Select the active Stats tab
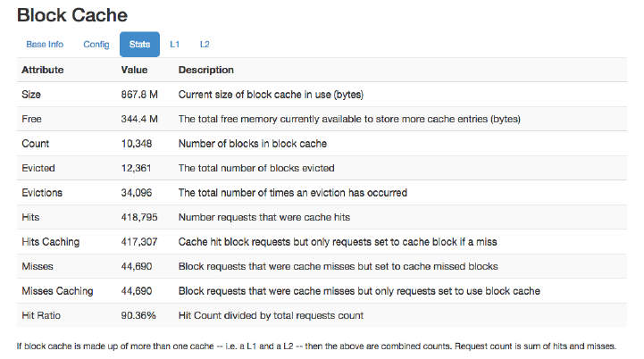644x359 pixels. coord(139,44)
